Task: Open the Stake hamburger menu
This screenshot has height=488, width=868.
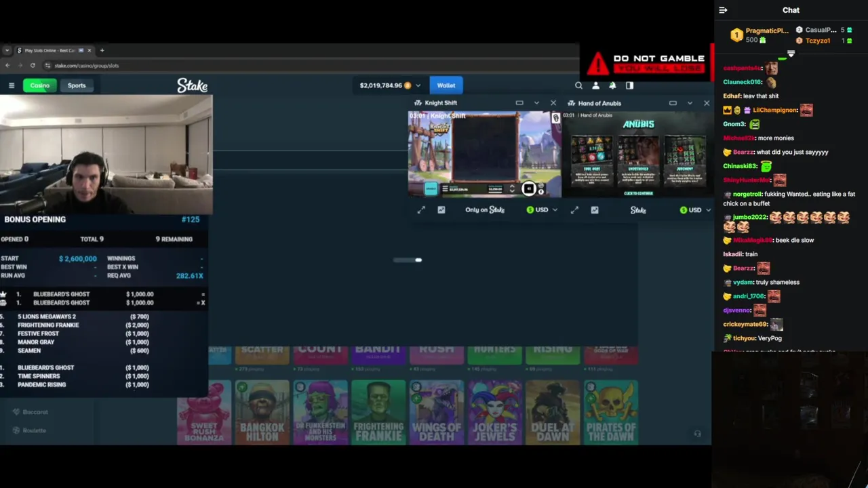Action: pyautogui.click(x=12, y=85)
